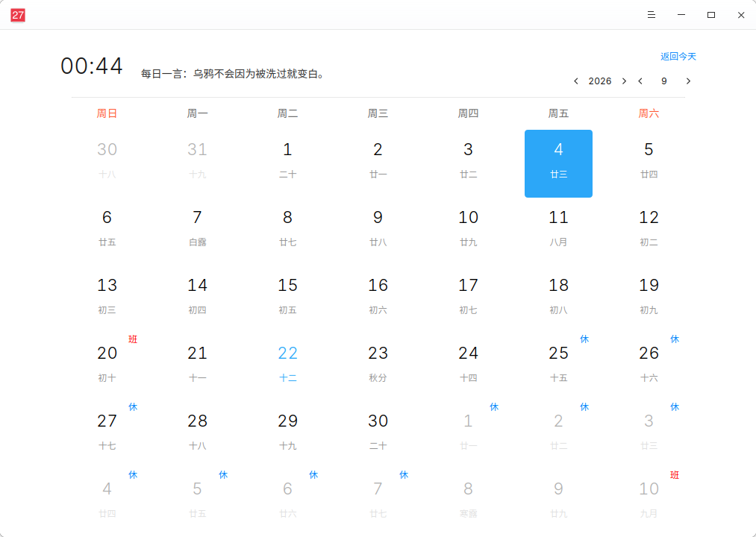Screen dimensions: 756x537
Task: Select September 21 十一
Action: pyautogui.click(x=197, y=367)
